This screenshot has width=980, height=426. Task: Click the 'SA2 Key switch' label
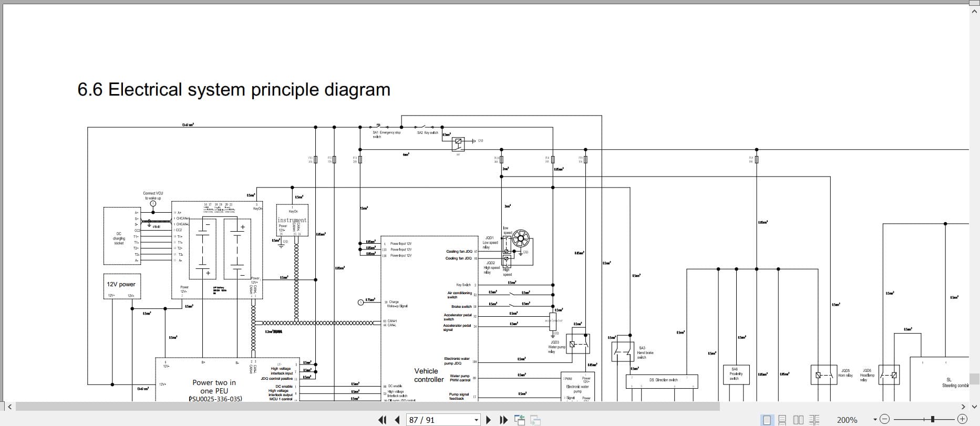(x=427, y=132)
